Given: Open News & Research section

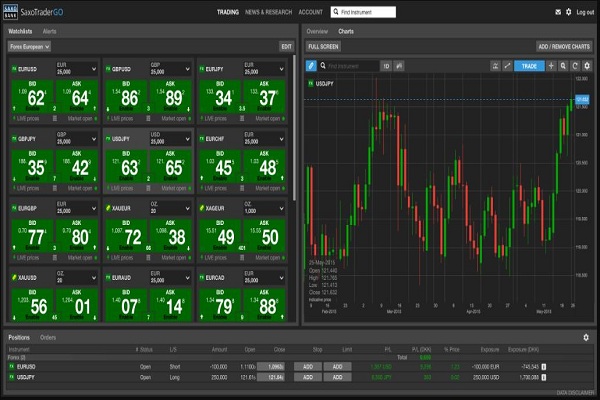Looking at the screenshot, I should tap(269, 12).
